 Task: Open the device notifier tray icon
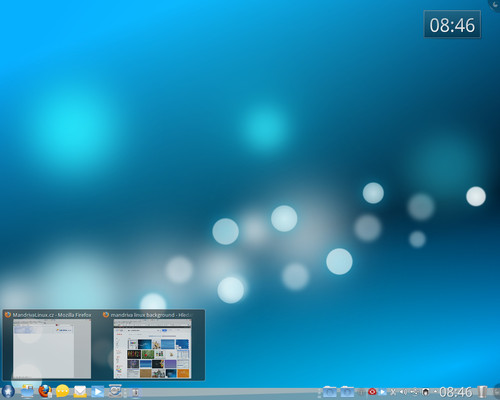[x=414, y=392]
